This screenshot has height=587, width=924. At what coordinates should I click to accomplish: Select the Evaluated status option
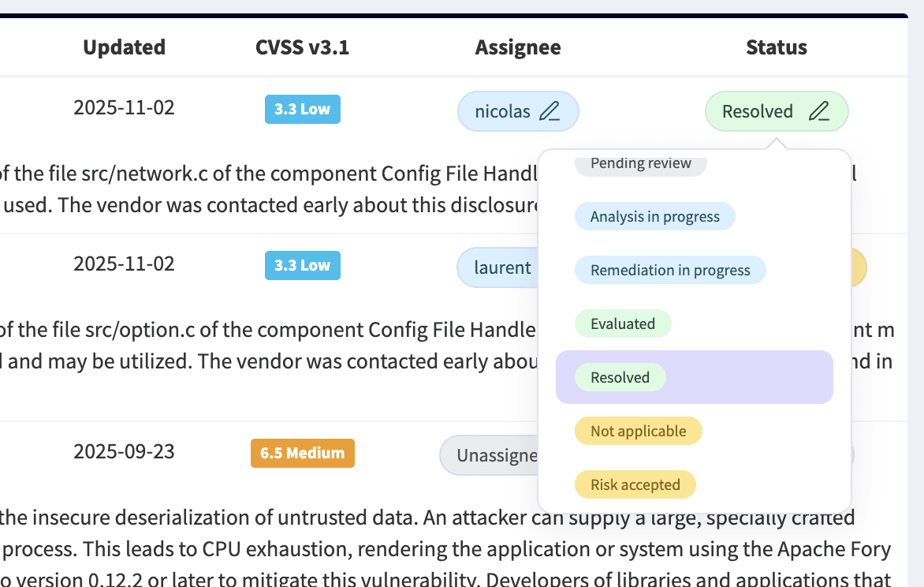click(623, 323)
